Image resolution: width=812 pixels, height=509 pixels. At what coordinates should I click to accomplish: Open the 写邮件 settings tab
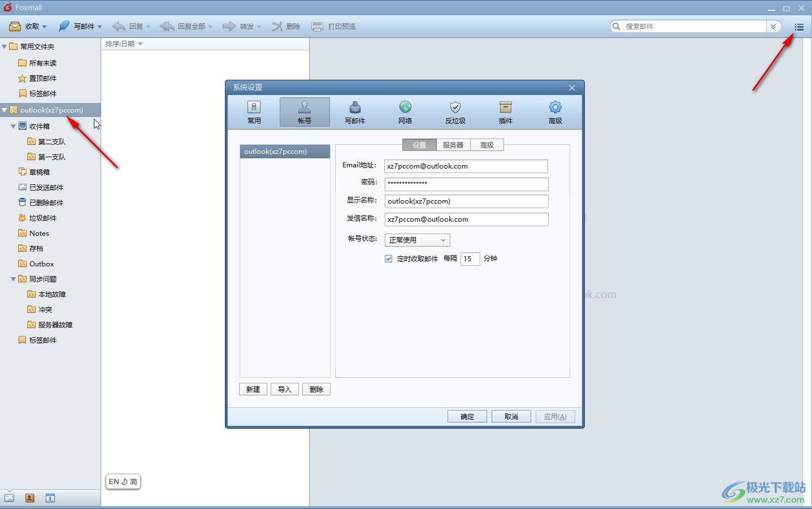tap(355, 112)
